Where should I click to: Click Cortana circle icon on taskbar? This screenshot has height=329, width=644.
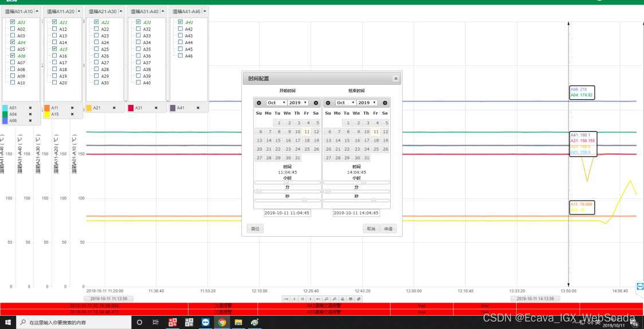tap(139, 323)
